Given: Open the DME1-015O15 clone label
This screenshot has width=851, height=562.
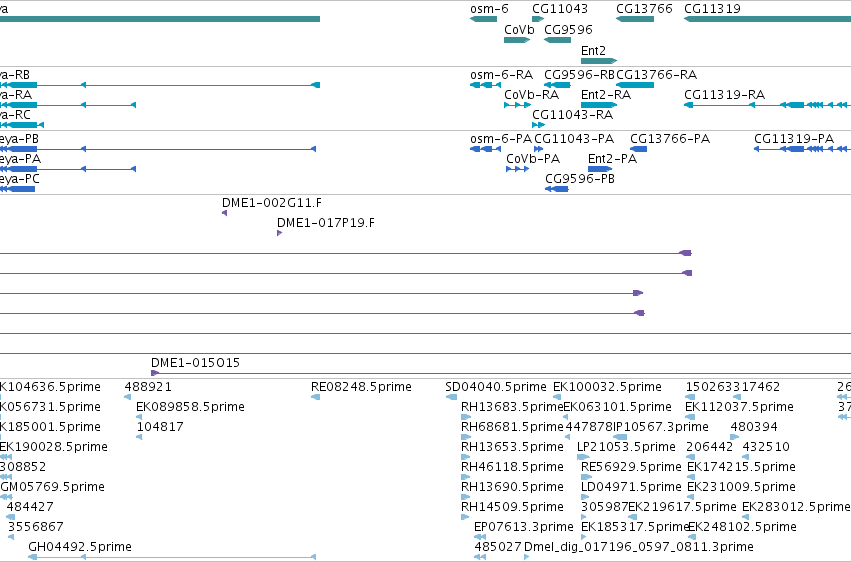Looking at the screenshot, I should click(x=195, y=363).
